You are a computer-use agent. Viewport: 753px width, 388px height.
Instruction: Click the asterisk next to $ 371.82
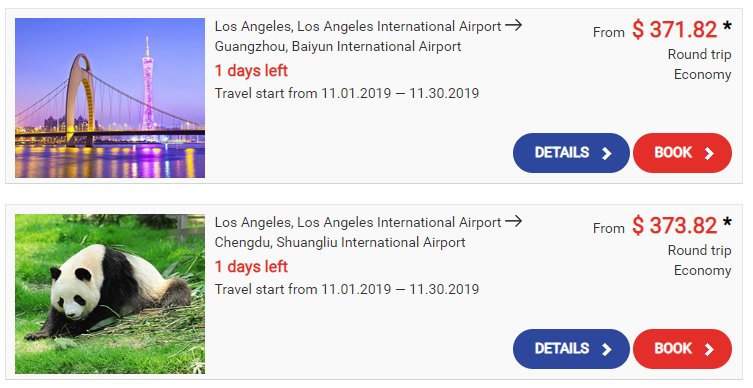point(727,26)
